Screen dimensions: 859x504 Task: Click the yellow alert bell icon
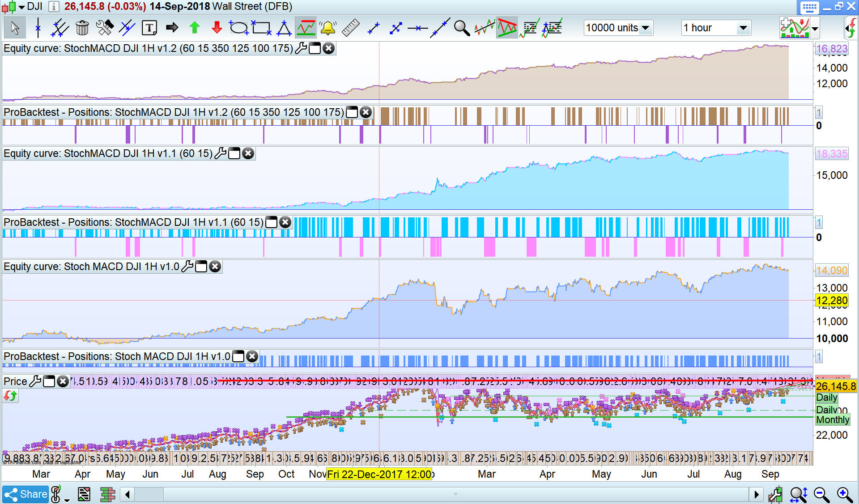(x=328, y=28)
